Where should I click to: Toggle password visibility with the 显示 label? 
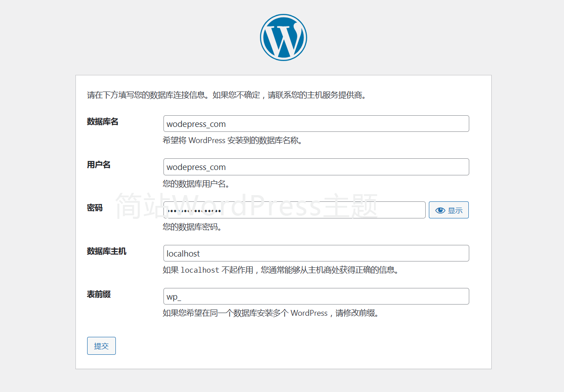[455, 210]
